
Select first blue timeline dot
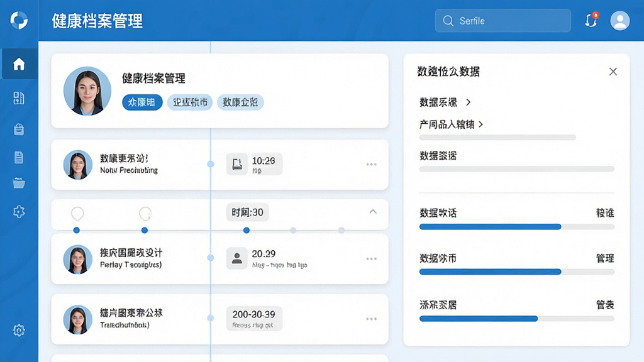76,230
